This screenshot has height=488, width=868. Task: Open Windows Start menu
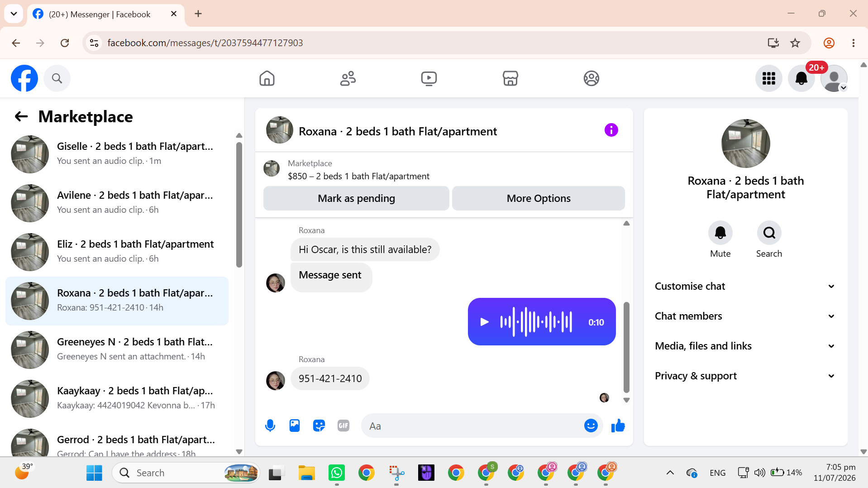[94, 473]
